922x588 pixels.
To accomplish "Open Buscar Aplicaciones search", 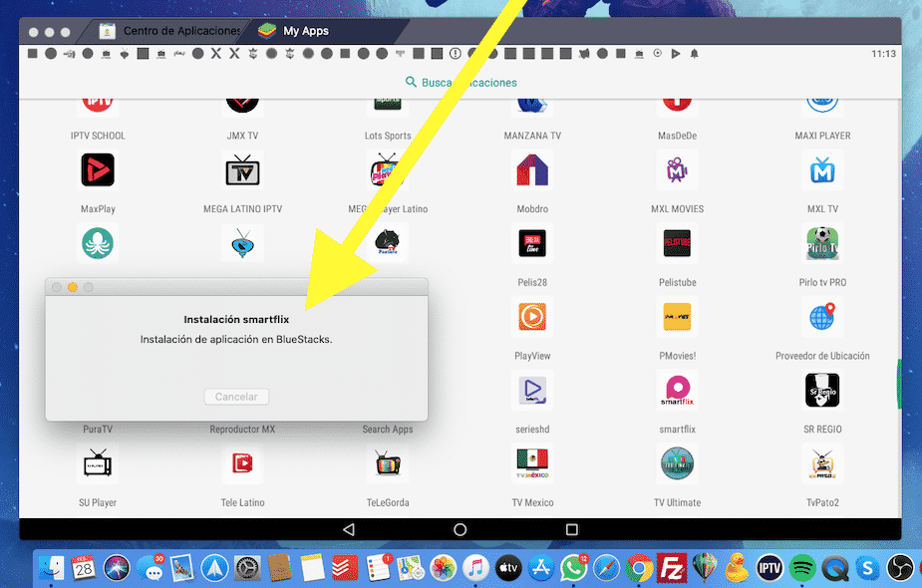I will click(x=461, y=82).
